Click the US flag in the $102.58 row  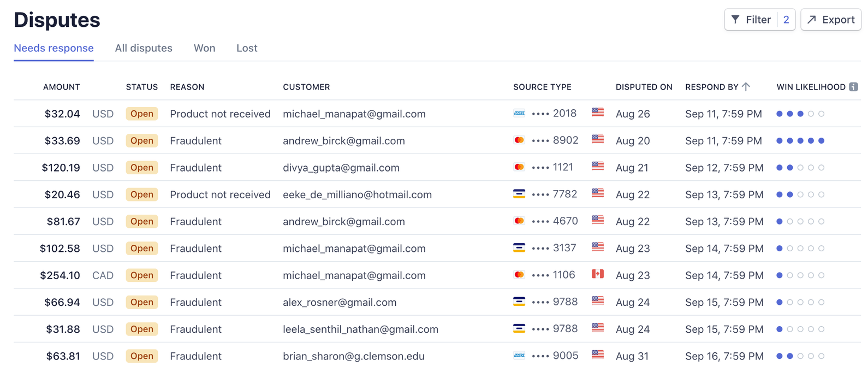[x=598, y=246]
